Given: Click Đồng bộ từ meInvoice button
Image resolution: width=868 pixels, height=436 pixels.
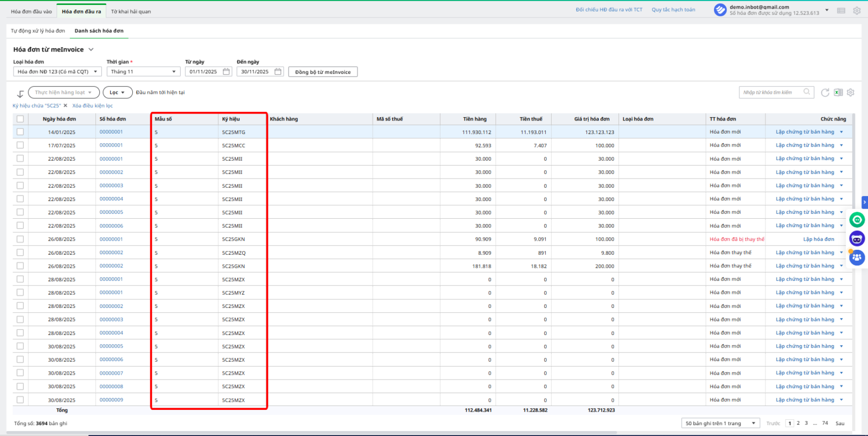Looking at the screenshot, I should pos(323,72).
